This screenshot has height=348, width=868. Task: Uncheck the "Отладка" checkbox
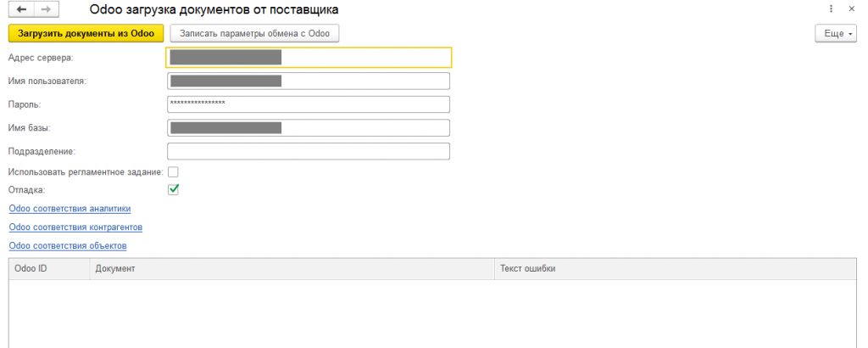[173, 189]
